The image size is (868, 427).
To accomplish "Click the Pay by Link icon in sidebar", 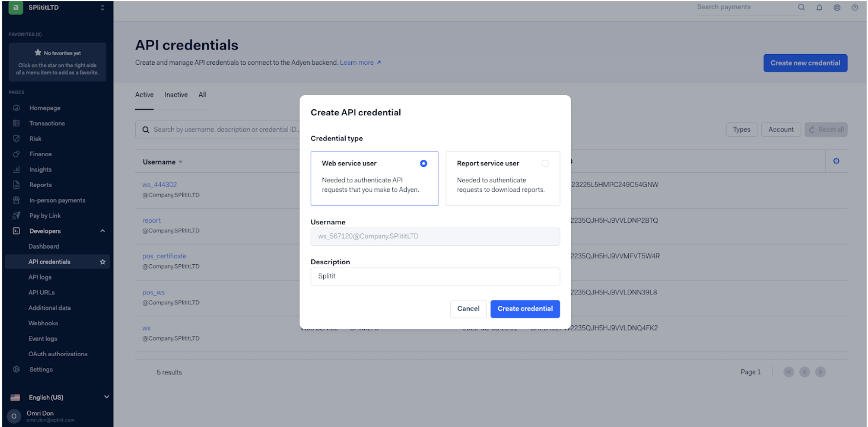I will [x=16, y=215].
